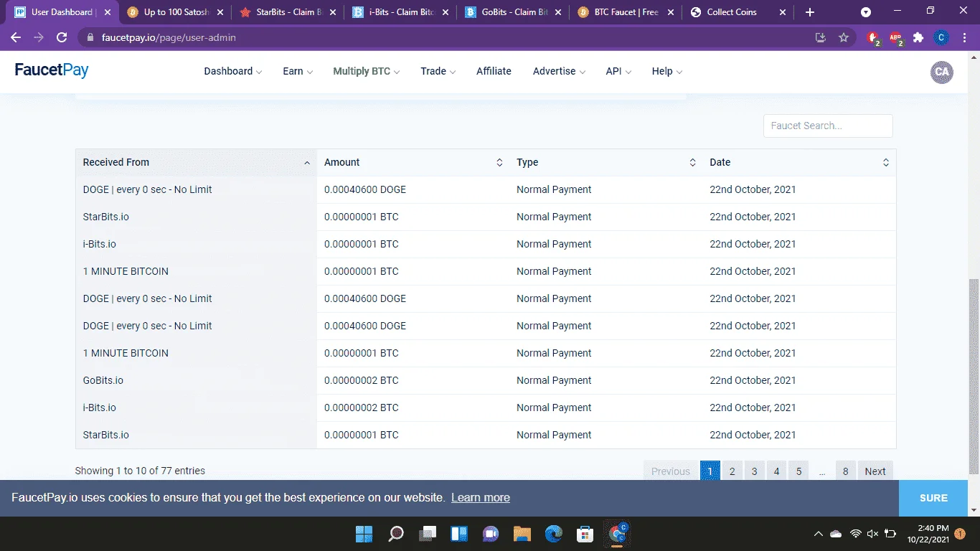Close the Collect Coins tab
Screen dimensions: 980x551
(783, 12)
